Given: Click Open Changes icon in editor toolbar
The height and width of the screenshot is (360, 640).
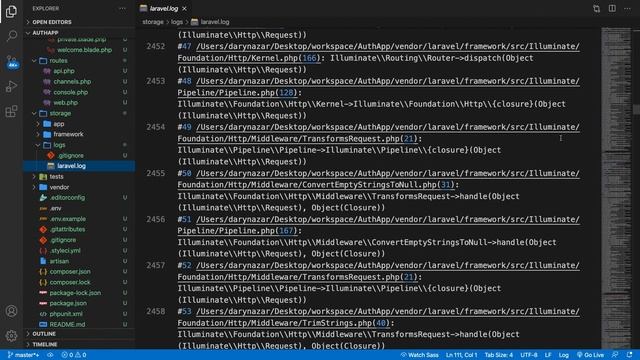Looking at the screenshot, I should 596,9.
